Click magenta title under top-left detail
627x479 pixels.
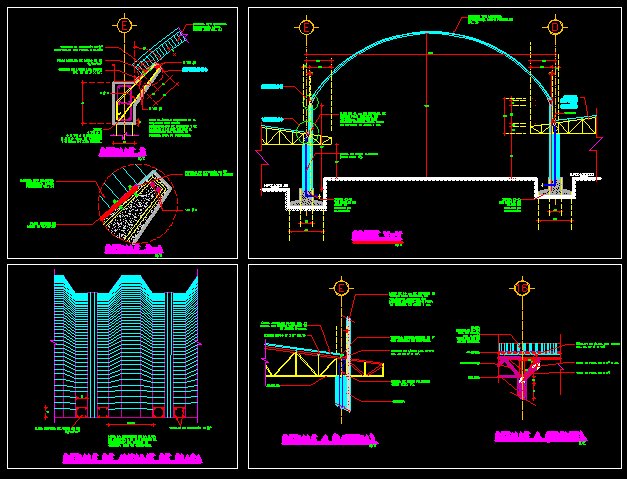(x=123, y=152)
